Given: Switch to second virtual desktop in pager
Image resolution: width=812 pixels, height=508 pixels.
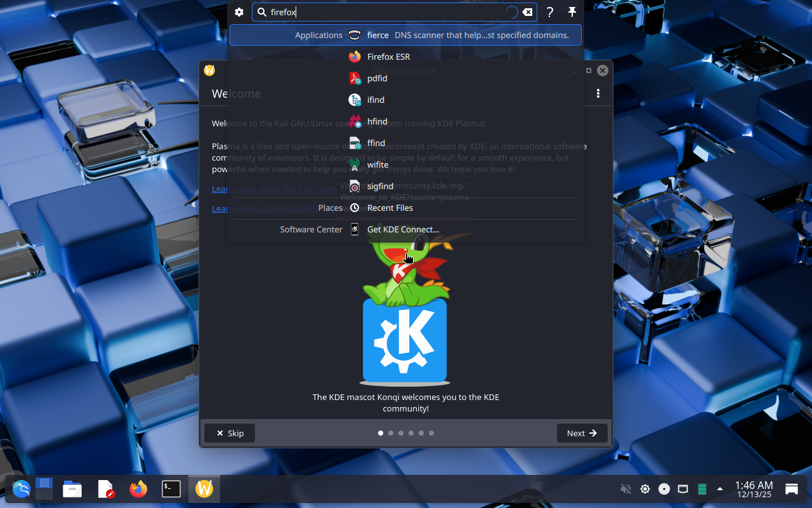Looking at the screenshot, I should [x=44, y=495].
